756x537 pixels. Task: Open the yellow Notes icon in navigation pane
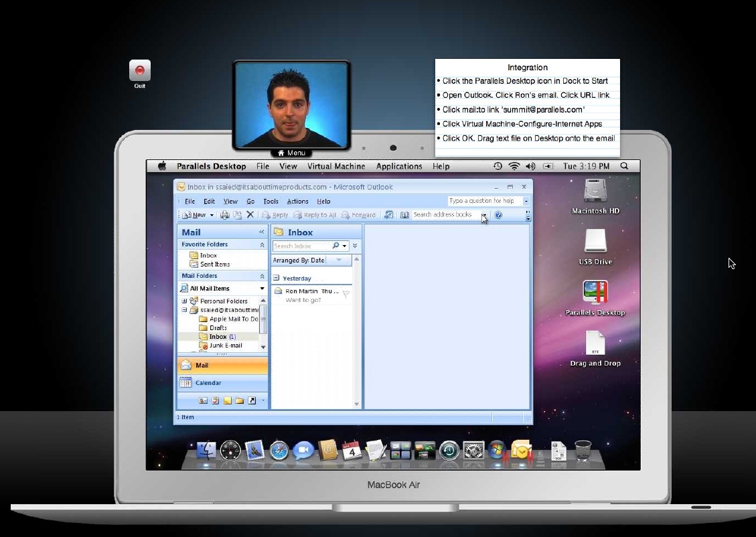[x=227, y=400]
